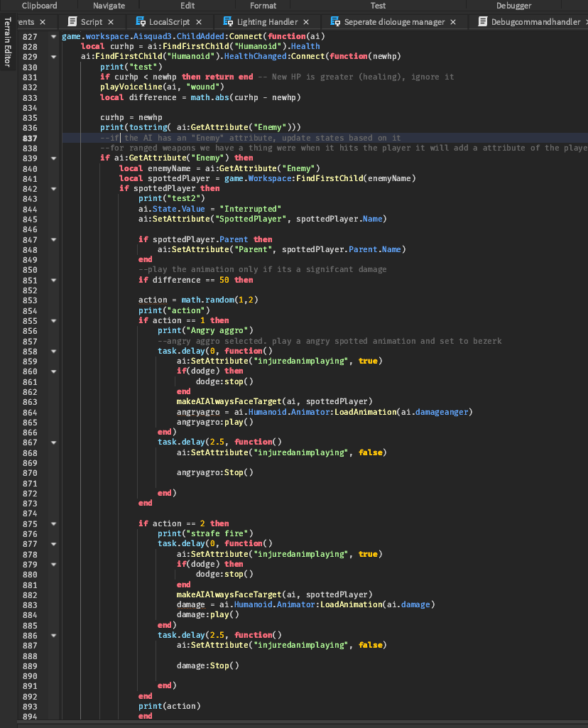This screenshot has height=728, width=588.
Task: Click the damage:Stop() call
Action: coord(207,665)
